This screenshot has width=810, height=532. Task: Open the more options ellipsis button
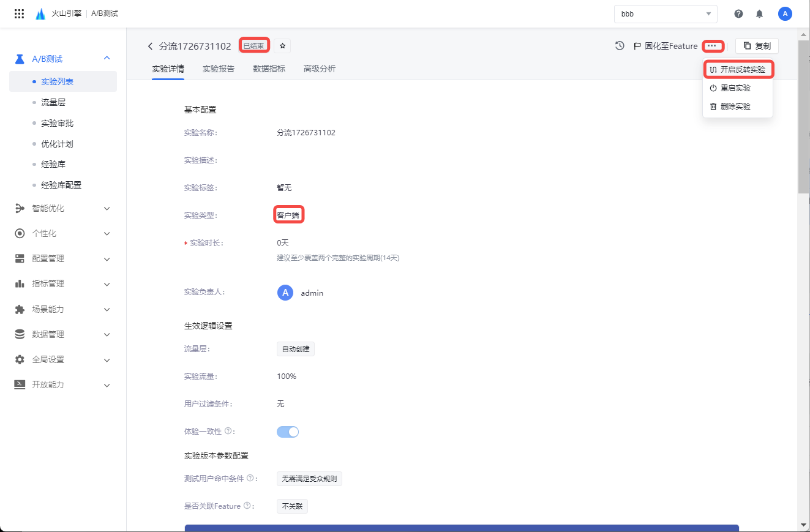(711, 46)
